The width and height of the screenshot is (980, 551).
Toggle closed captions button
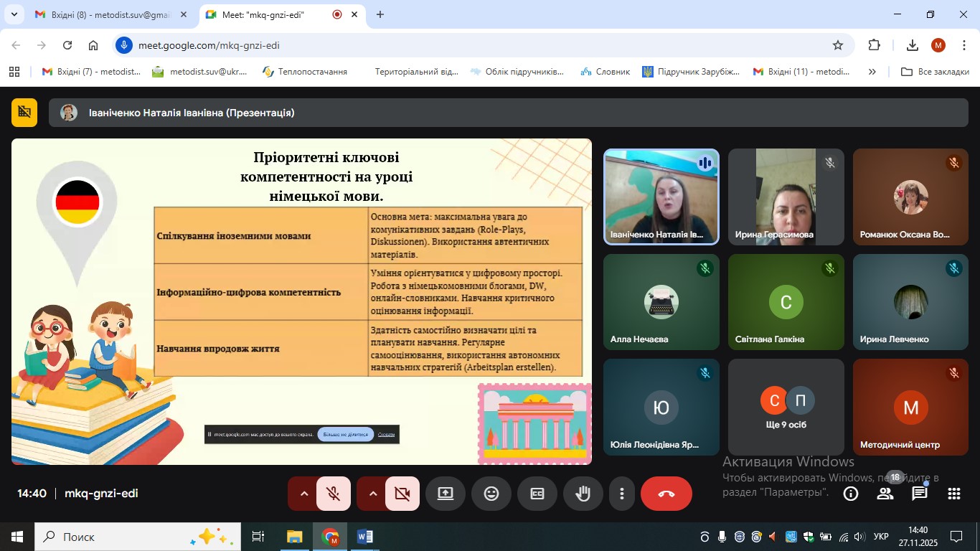(x=537, y=494)
